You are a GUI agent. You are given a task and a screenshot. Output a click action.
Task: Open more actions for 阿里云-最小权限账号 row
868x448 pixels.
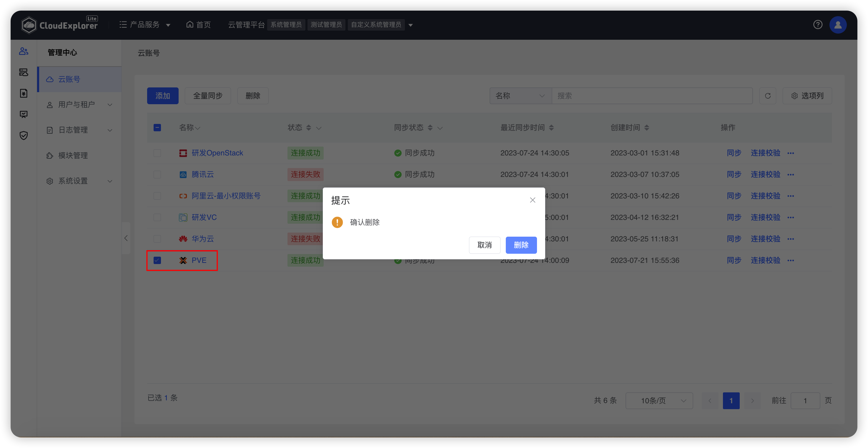(791, 196)
